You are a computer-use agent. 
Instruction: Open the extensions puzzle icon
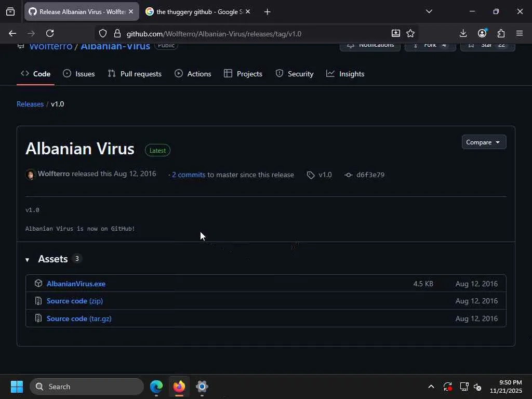point(501,33)
